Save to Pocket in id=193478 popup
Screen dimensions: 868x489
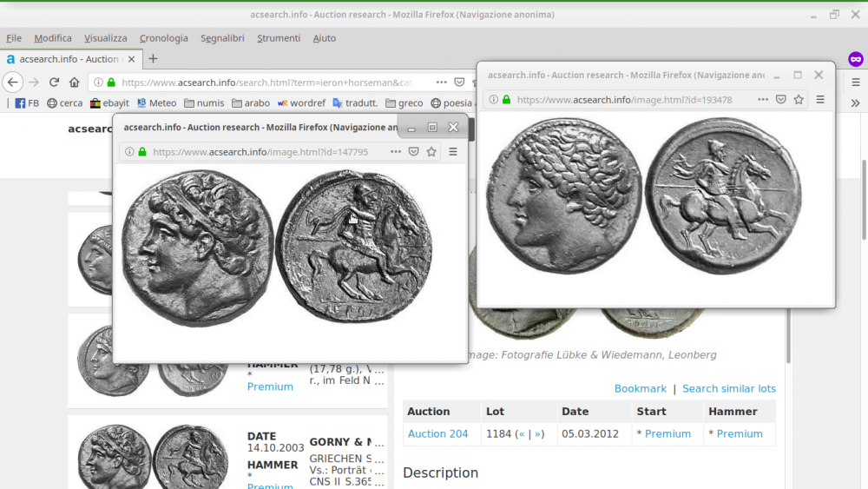tap(780, 100)
